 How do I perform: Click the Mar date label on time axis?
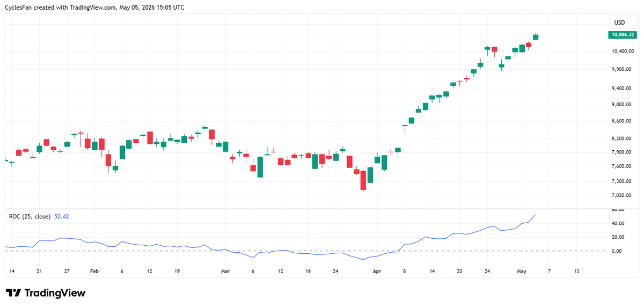pos(225,272)
